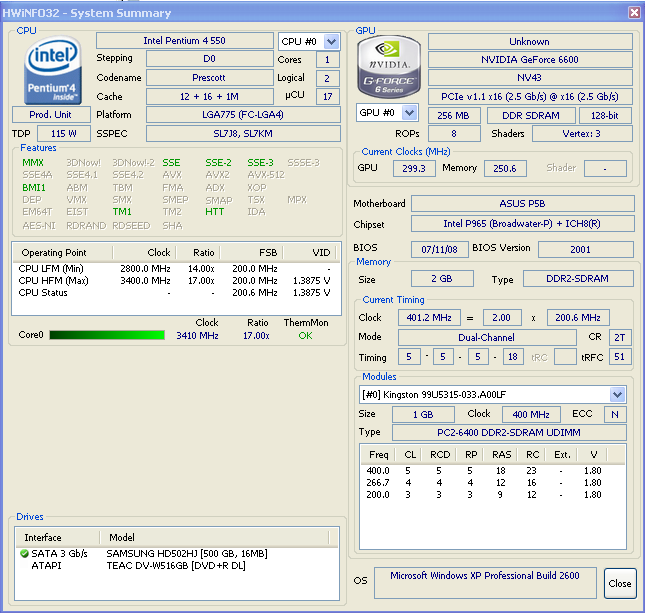Click the LGA775 (FC-LGA4) platform field
Viewport: 645px width, 613px height.
click(x=243, y=114)
